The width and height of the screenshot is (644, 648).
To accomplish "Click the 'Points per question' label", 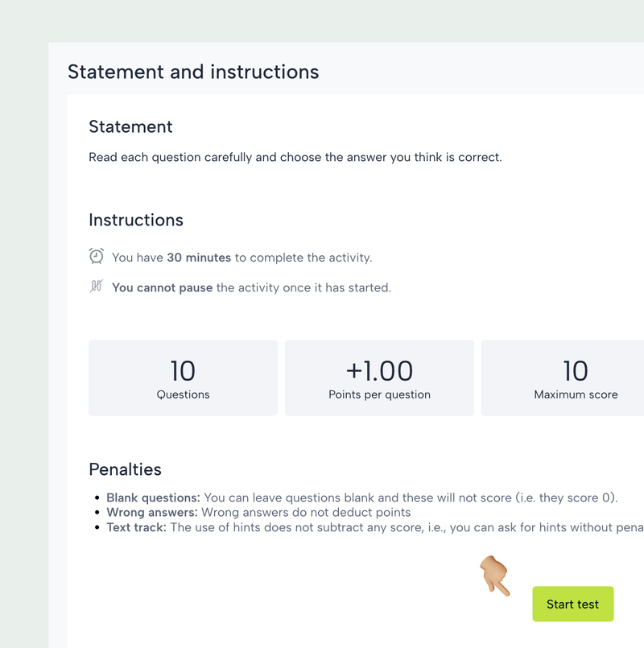I will click(x=379, y=394).
